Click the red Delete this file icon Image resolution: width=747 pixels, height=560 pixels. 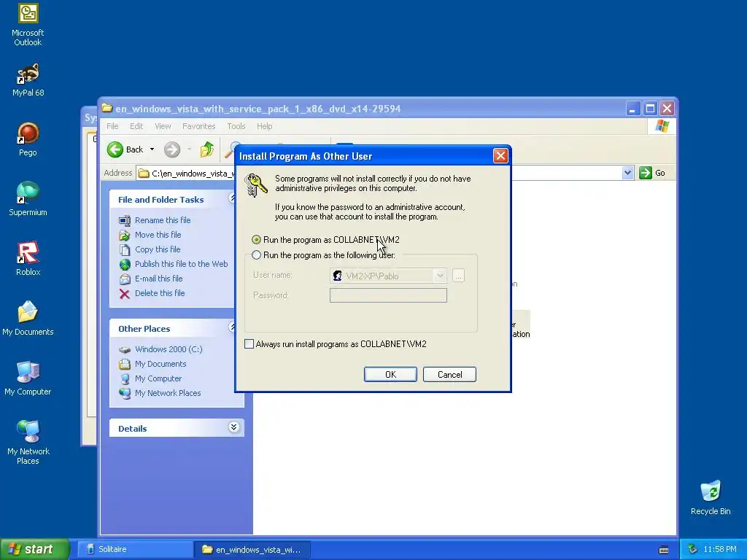pos(124,294)
